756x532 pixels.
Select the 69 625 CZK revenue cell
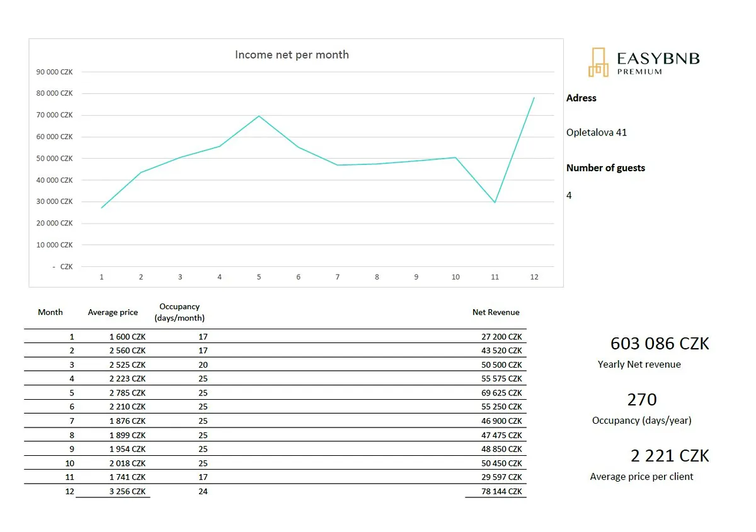pos(501,393)
